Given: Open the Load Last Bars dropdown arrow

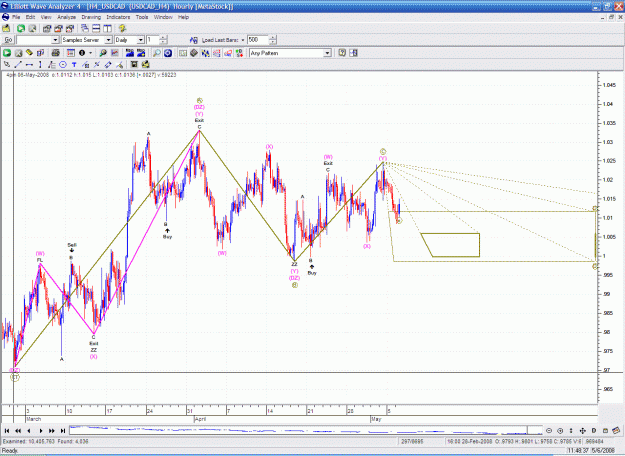Looking at the screenshot, I should point(243,40).
